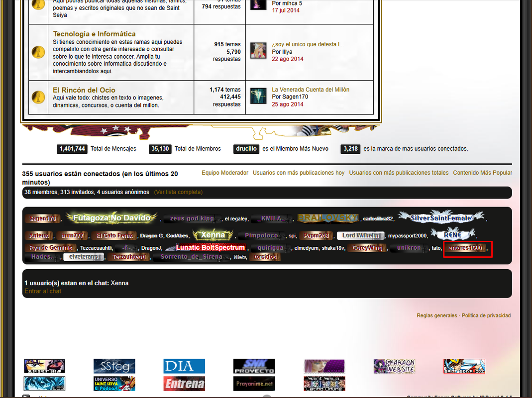Open CoreyWing user badge
Image resolution: width=532 pixels, height=398 pixels.
[367, 248]
